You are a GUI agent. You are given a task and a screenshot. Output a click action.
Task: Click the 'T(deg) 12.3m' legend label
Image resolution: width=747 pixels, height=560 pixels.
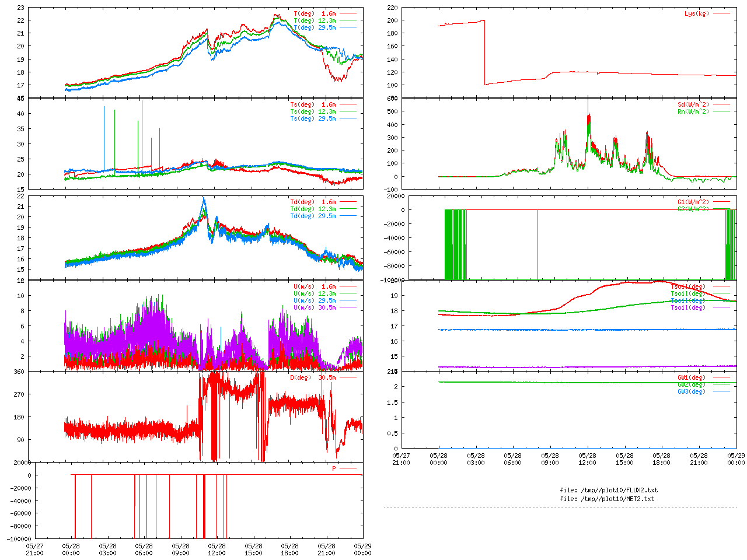coord(315,20)
